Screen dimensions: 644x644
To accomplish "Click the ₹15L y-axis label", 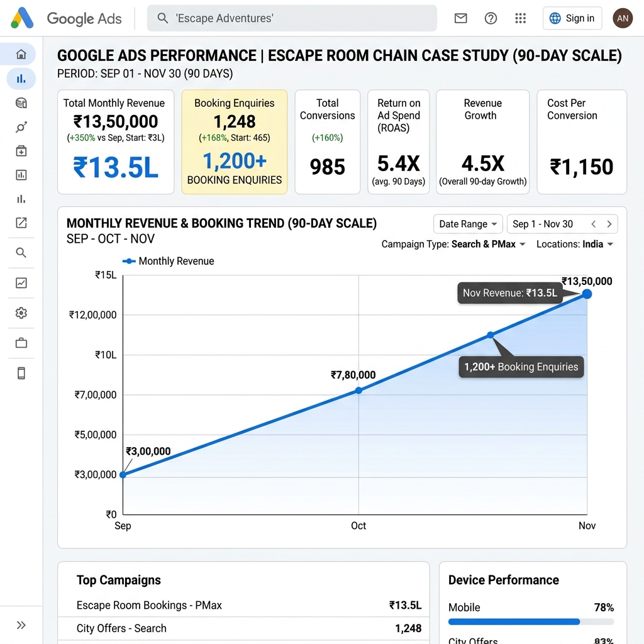I will tap(106, 275).
